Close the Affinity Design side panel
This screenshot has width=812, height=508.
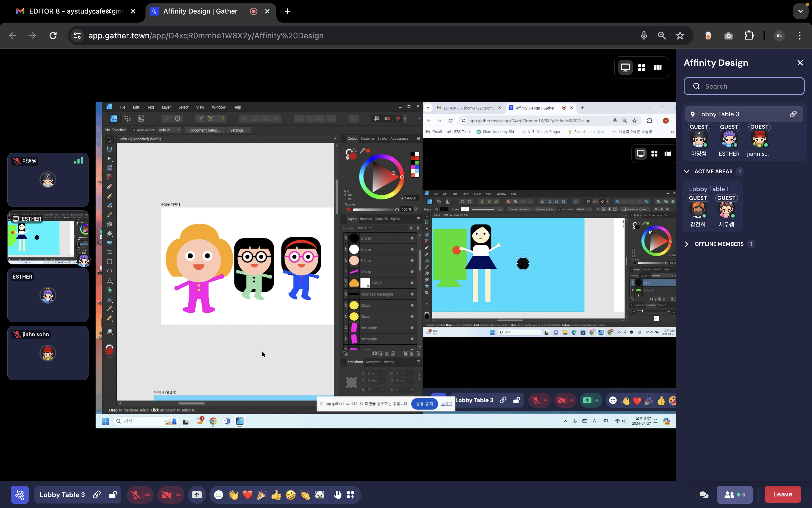[x=800, y=63]
